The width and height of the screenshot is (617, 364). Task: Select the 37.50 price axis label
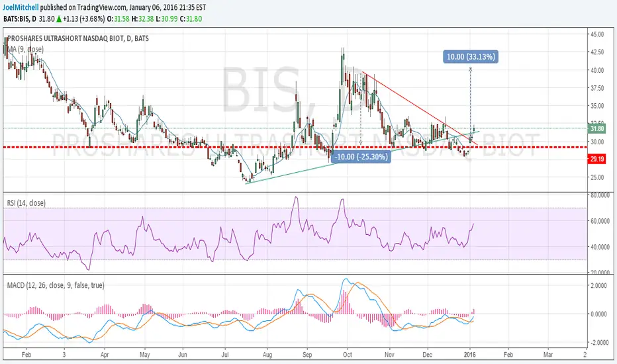597,88
